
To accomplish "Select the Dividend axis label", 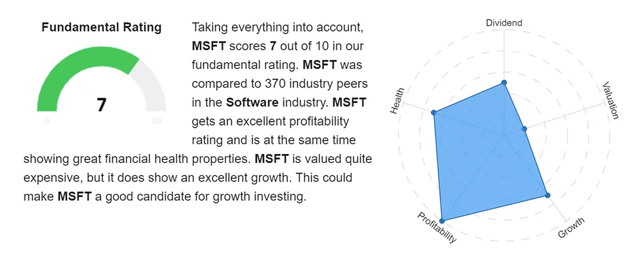I will (x=504, y=23).
